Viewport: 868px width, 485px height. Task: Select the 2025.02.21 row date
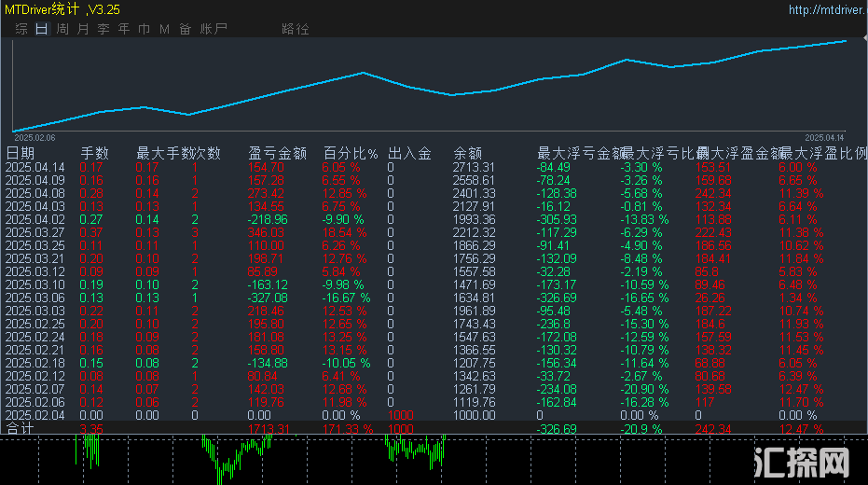[x=34, y=350]
